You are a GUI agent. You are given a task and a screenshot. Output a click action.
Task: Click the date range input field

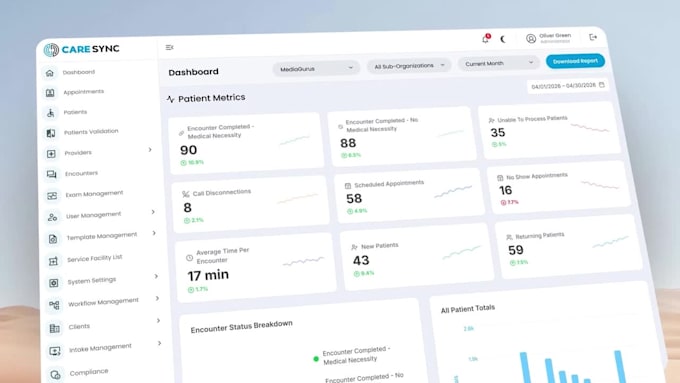tap(567, 86)
